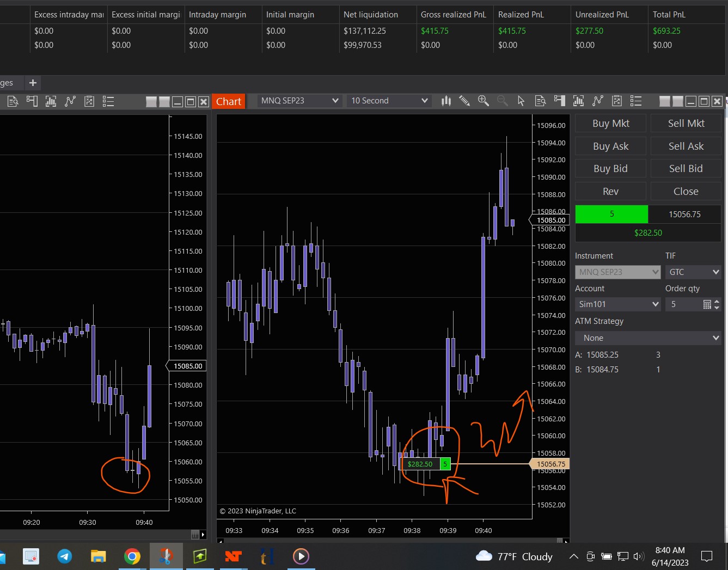Screen dimensions: 728x570
Task: Open Telegram from the taskbar
Action: (x=65, y=556)
